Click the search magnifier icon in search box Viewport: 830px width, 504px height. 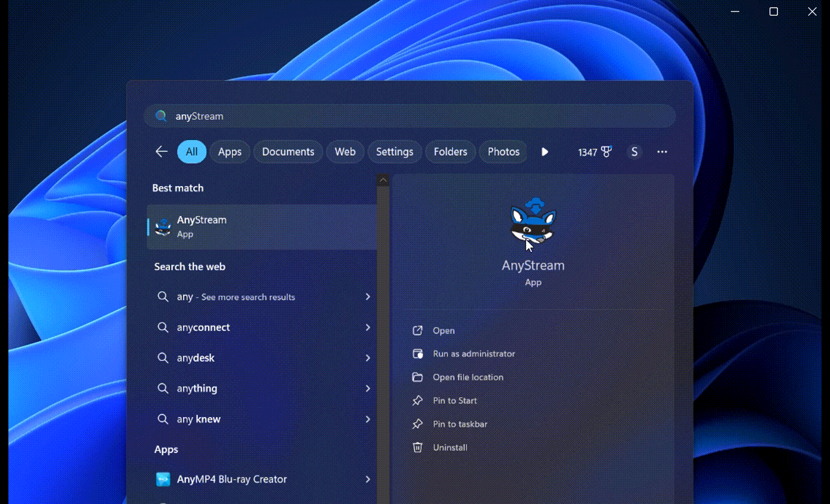point(161,116)
